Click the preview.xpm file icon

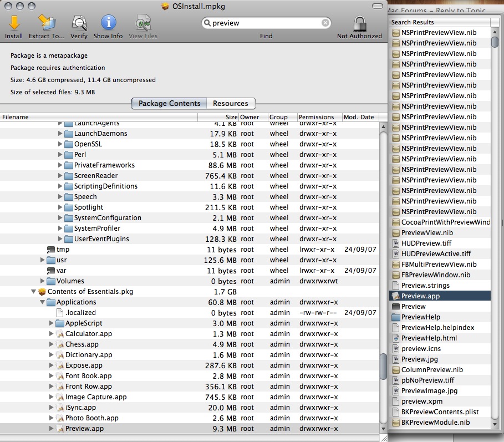[396, 402]
